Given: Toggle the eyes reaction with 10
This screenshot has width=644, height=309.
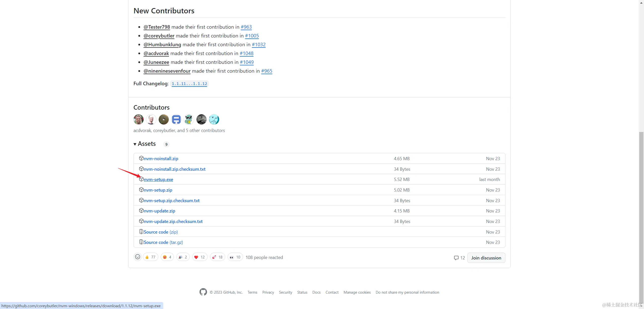Looking at the screenshot, I should pyautogui.click(x=235, y=257).
